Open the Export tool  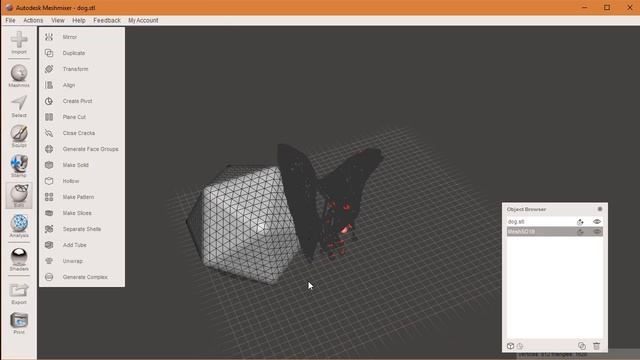[x=19, y=293]
